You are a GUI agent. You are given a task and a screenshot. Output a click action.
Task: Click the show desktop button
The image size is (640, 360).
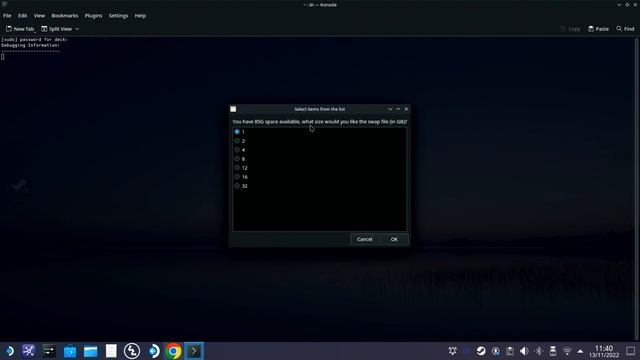pos(630,351)
